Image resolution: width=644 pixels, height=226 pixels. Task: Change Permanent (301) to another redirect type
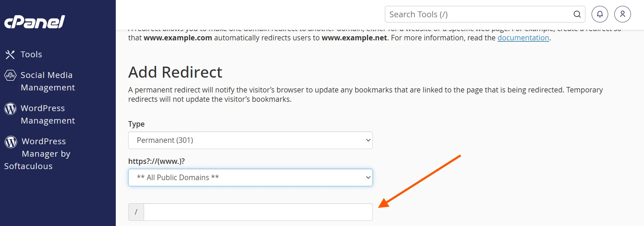250,140
